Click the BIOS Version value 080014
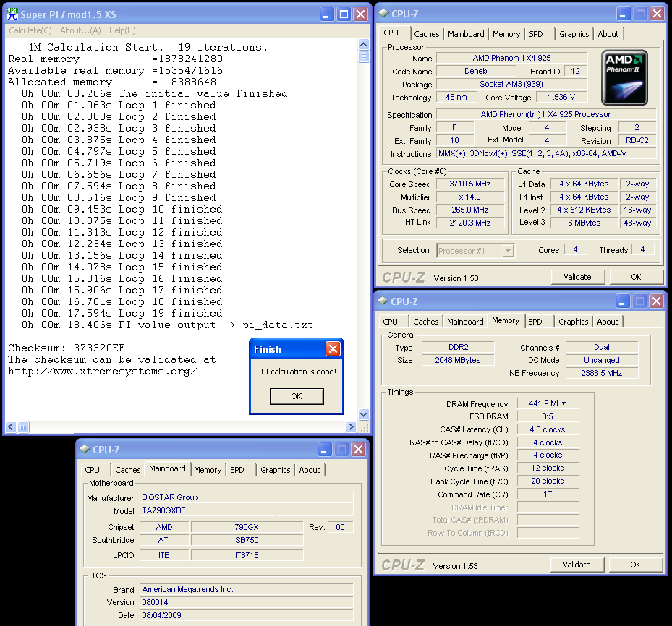This screenshot has height=626, width=672. 246,602
